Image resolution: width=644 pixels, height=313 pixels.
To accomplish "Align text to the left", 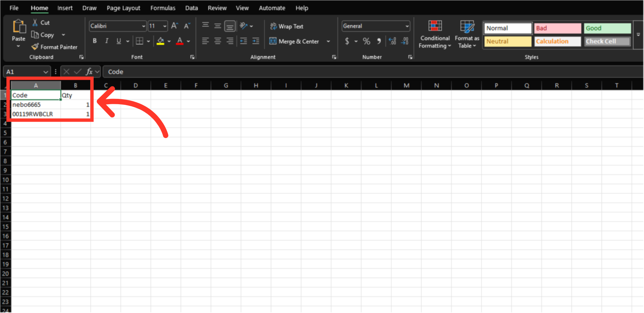I will coord(206,41).
